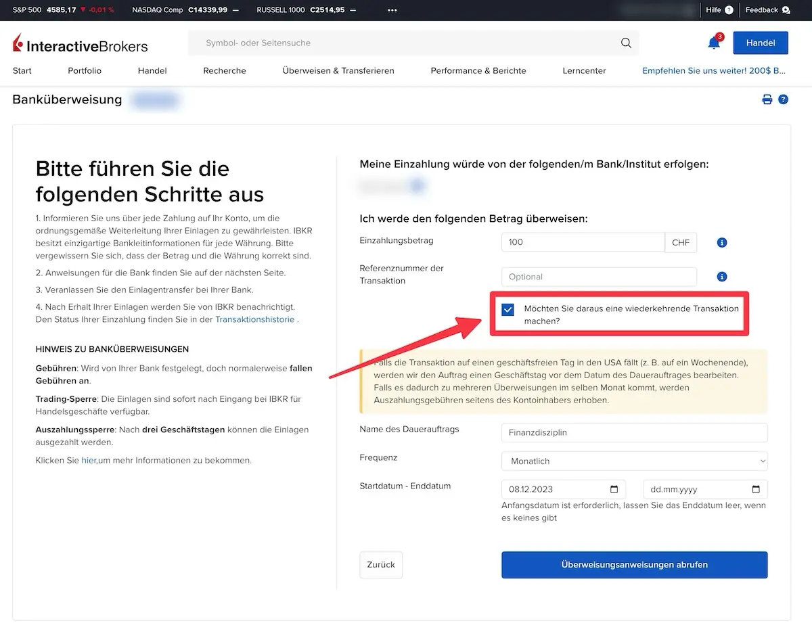Open the Lerncenter menu
The image size is (812, 644).
point(584,70)
